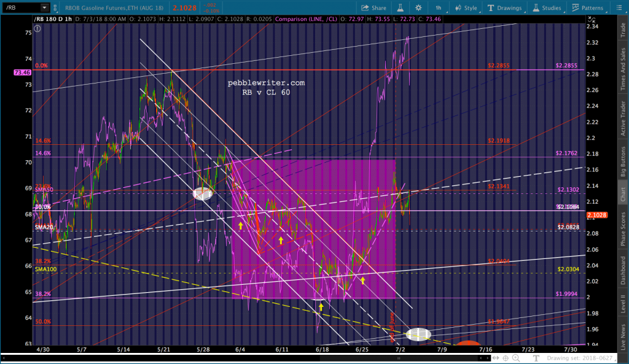
Task: Open the Style menu
Action: click(466, 8)
